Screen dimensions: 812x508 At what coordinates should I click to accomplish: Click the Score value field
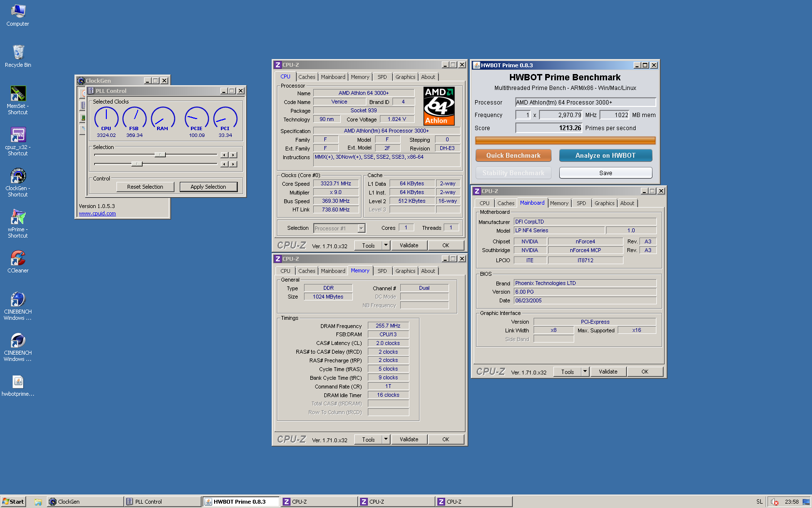pyautogui.click(x=549, y=128)
